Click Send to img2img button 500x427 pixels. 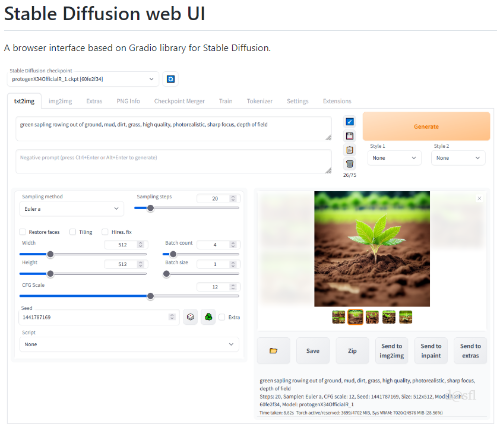click(x=392, y=351)
